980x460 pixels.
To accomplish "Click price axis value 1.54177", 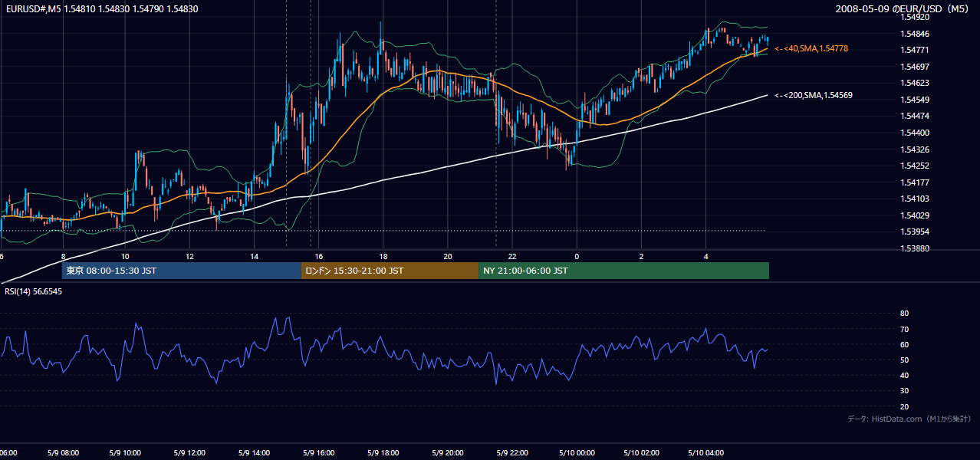I will (x=915, y=182).
